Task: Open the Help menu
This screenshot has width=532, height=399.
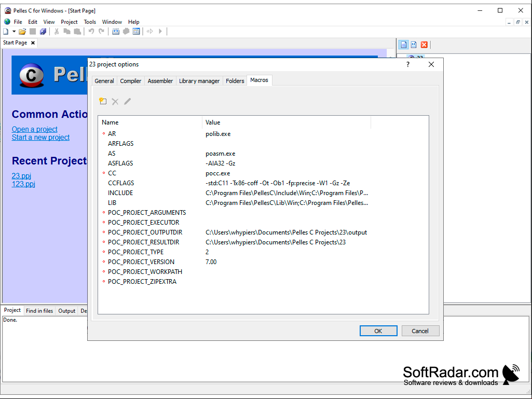Action: [x=134, y=22]
